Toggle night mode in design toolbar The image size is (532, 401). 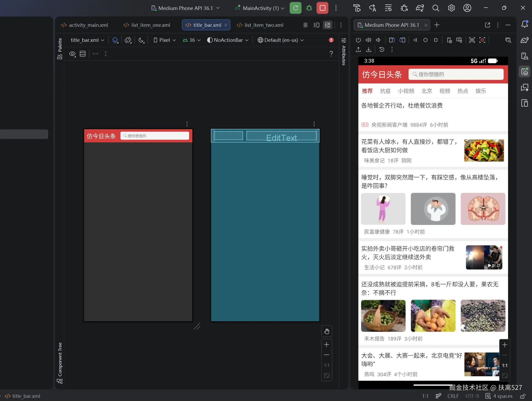[141, 40]
